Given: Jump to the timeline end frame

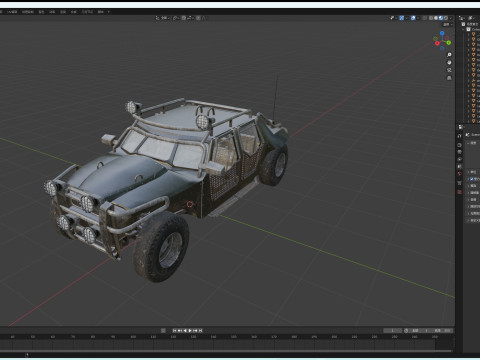Looking at the screenshot, I should pyautogui.click(x=200, y=331).
